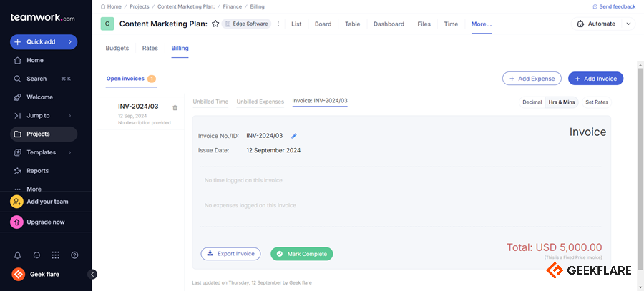Switch time format to Decimal
644x291 pixels.
pyautogui.click(x=532, y=102)
